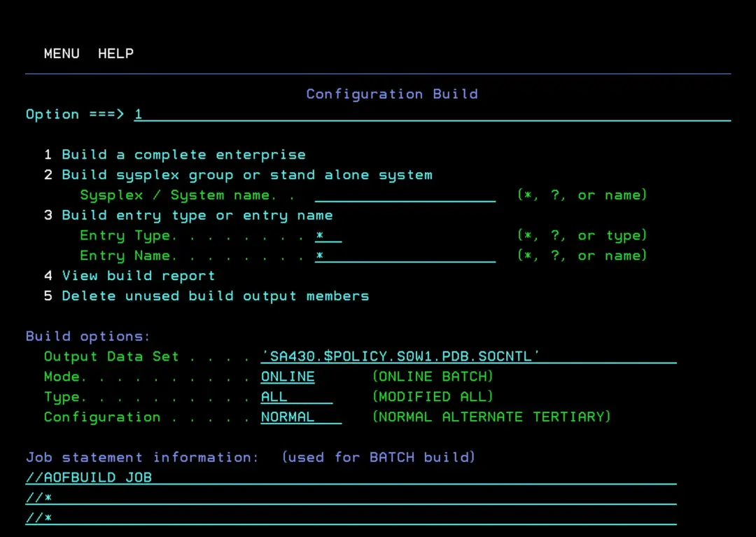Screen dimensions: 756x537
Task: Click the second job statement line //*
Action: coord(351,498)
